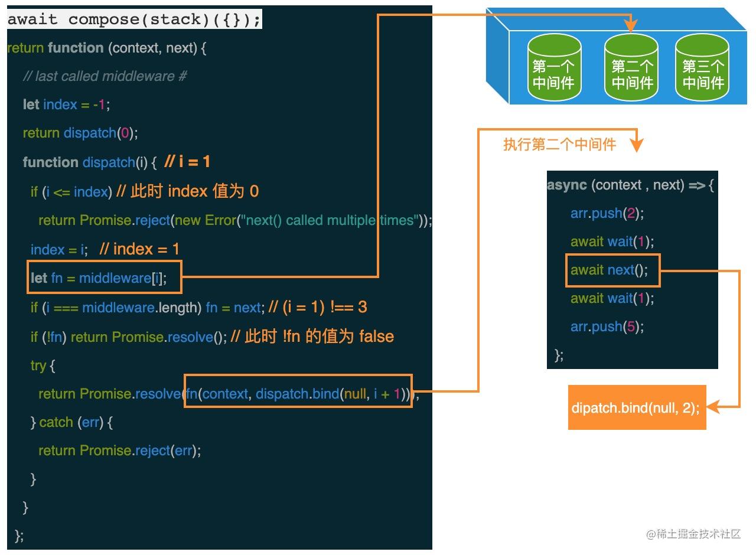Click the "await wait(1);" line right after arr.push(2)
Screen dimensions: 756x555
click(x=612, y=241)
